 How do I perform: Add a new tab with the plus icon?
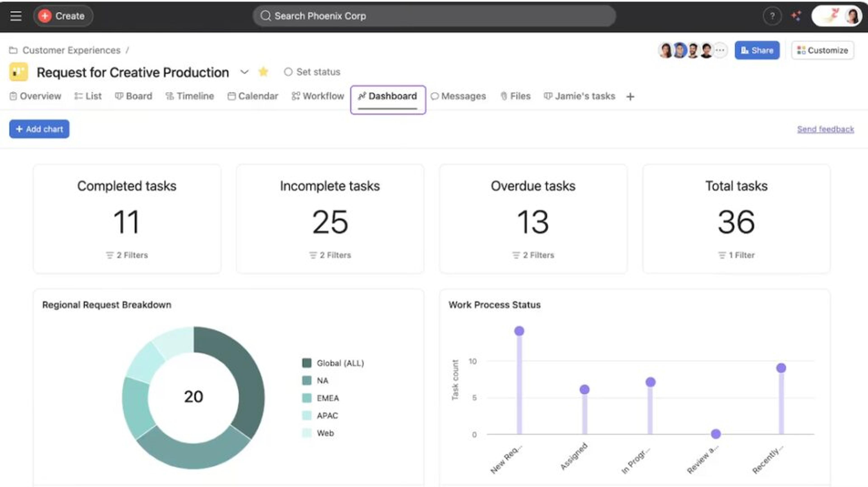coord(630,97)
